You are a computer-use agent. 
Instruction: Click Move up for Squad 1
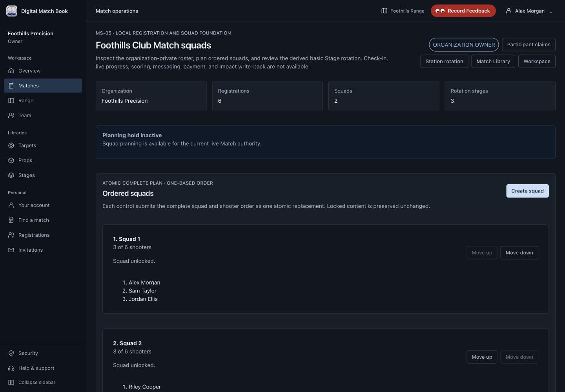(482, 253)
